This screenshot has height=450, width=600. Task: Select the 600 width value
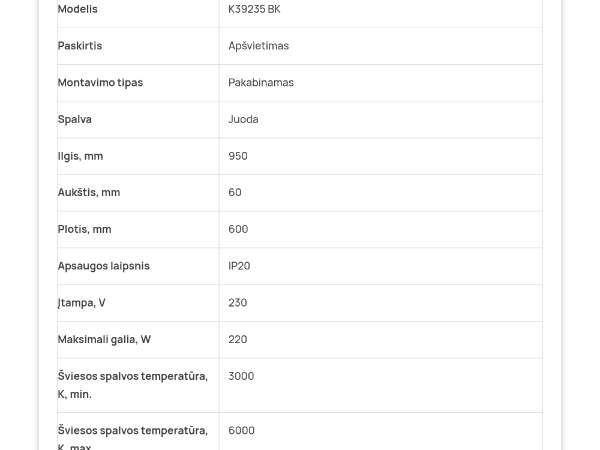(x=238, y=229)
